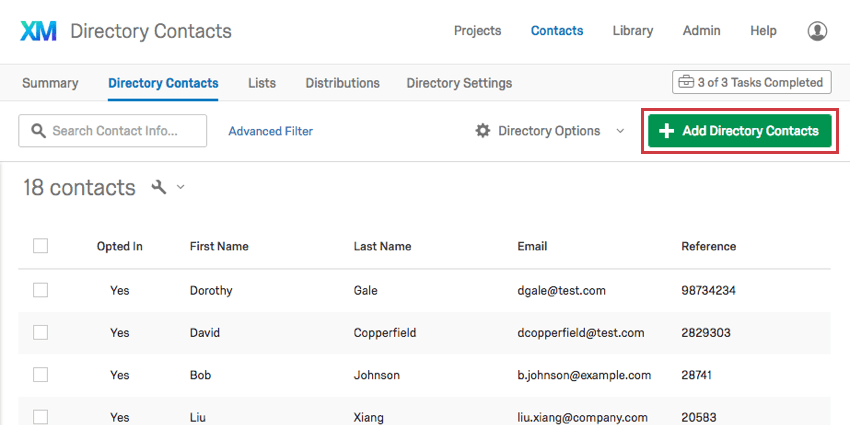The width and height of the screenshot is (850, 425).
Task: Open the Library menu
Action: click(x=633, y=31)
